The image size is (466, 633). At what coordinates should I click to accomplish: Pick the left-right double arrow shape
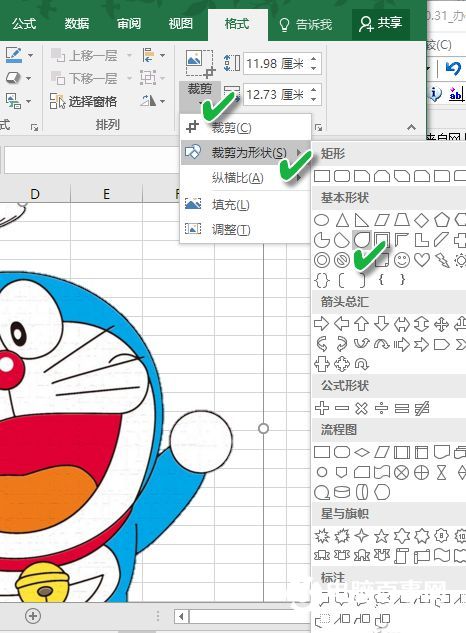(401, 324)
